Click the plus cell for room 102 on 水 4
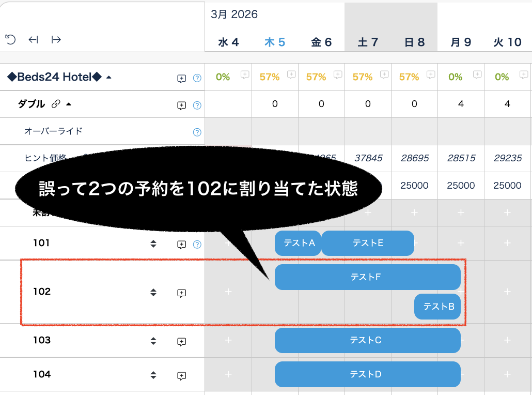The height and width of the screenshot is (395, 532). click(228, 292)
